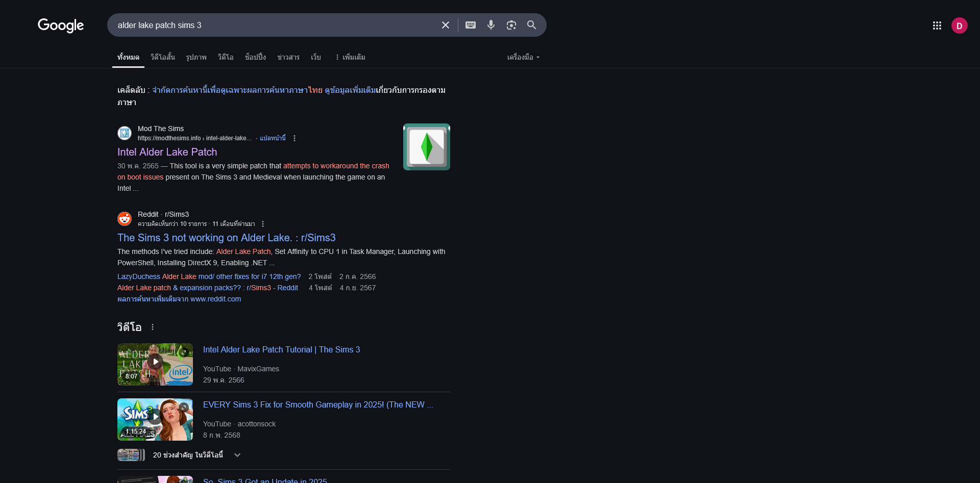Open the Google apps grid
The width and height of the screenshot is (980, 483).
pos(937,26)
